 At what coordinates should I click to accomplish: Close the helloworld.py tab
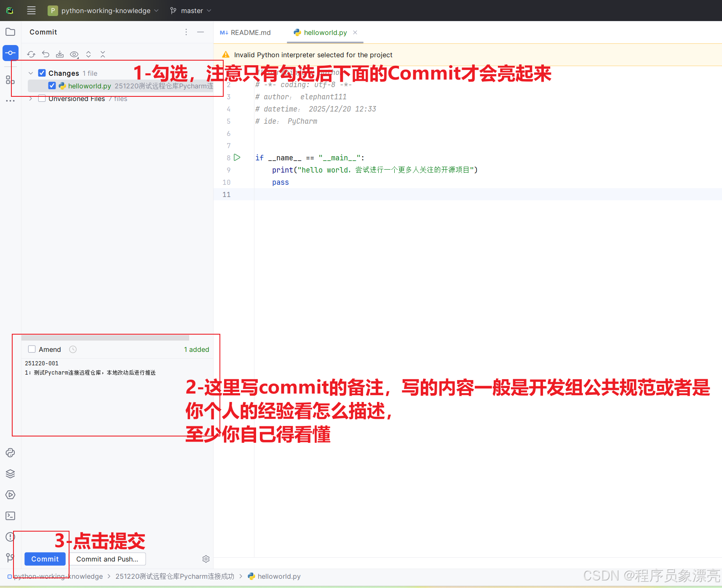(355, 32)
